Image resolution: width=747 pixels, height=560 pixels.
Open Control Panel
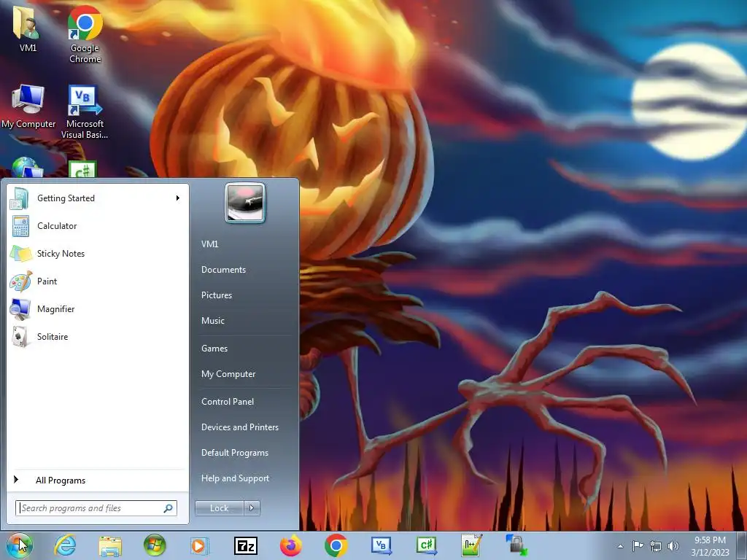[228, 402]
